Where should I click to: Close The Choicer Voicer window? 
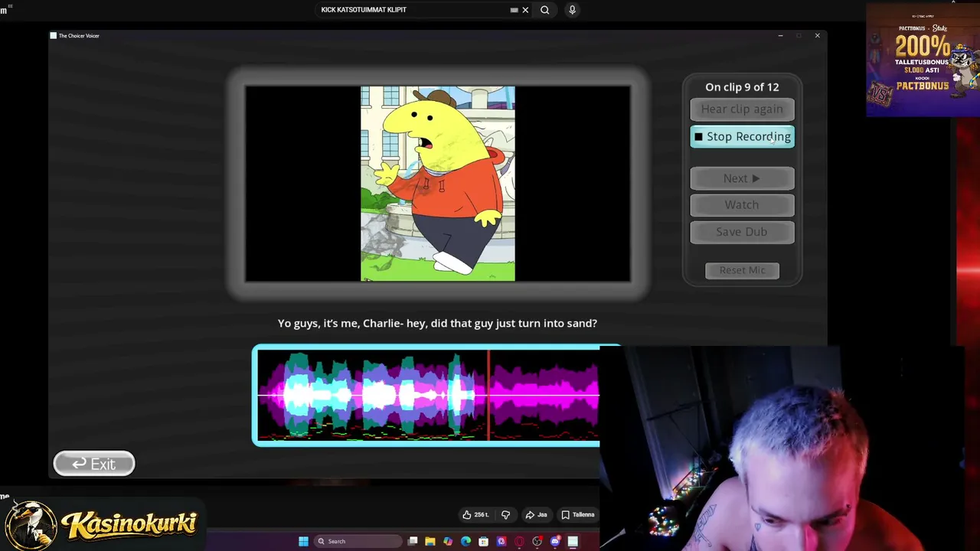817,36
